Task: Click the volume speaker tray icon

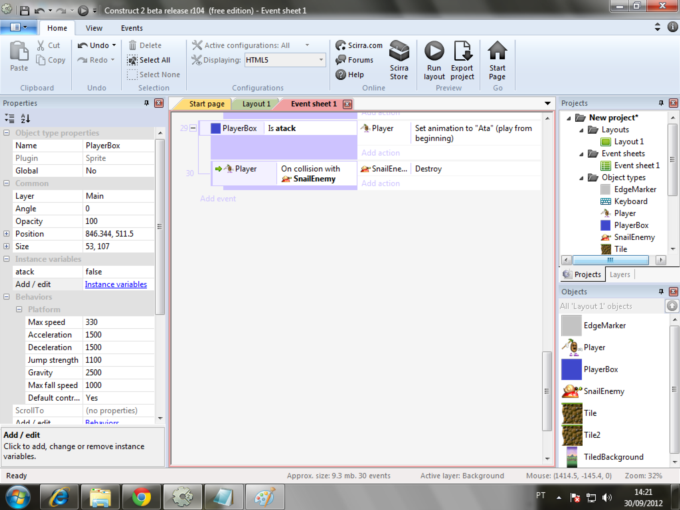Action: point(607,497)
